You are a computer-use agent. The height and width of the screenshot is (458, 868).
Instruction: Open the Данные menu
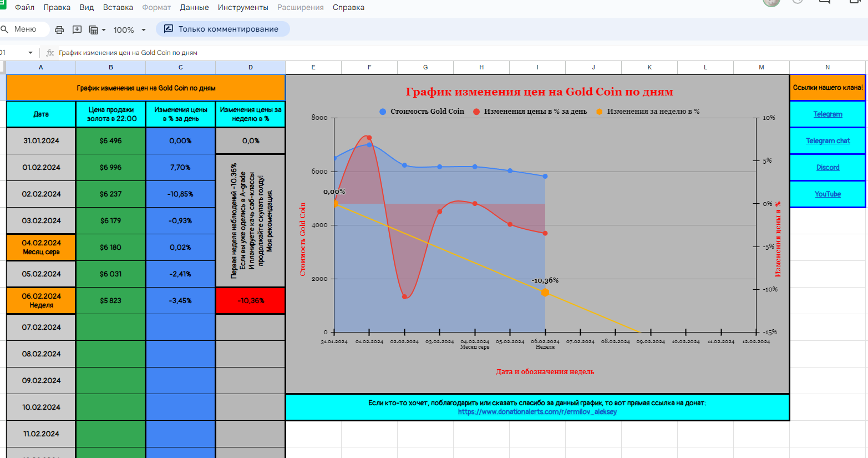point(194,7)
